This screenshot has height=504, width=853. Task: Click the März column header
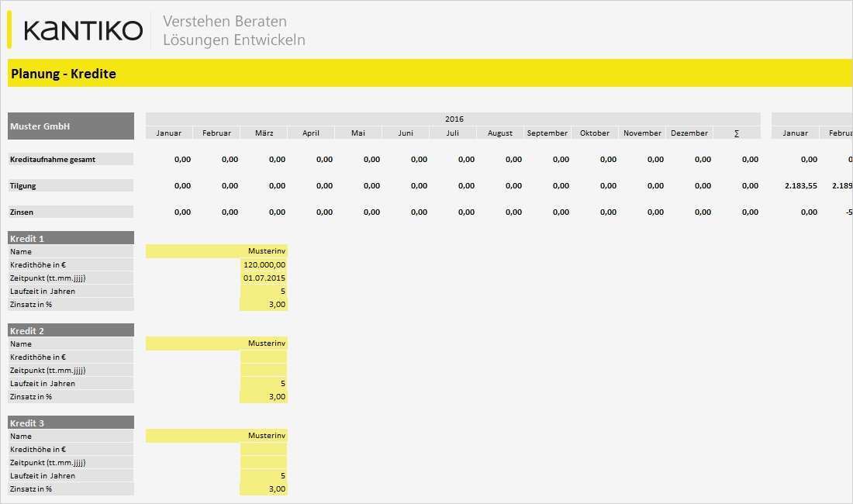264,133
